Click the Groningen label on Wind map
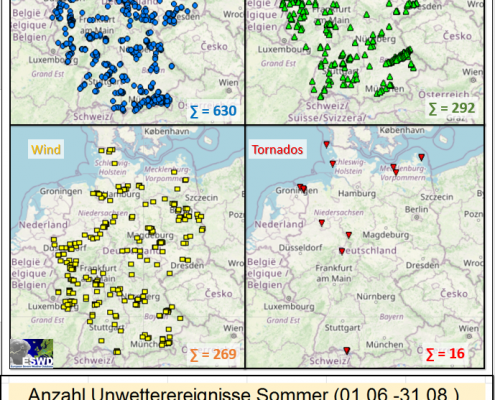The height and width of the screenshot is (400, 495). click(x=61, y=191)
